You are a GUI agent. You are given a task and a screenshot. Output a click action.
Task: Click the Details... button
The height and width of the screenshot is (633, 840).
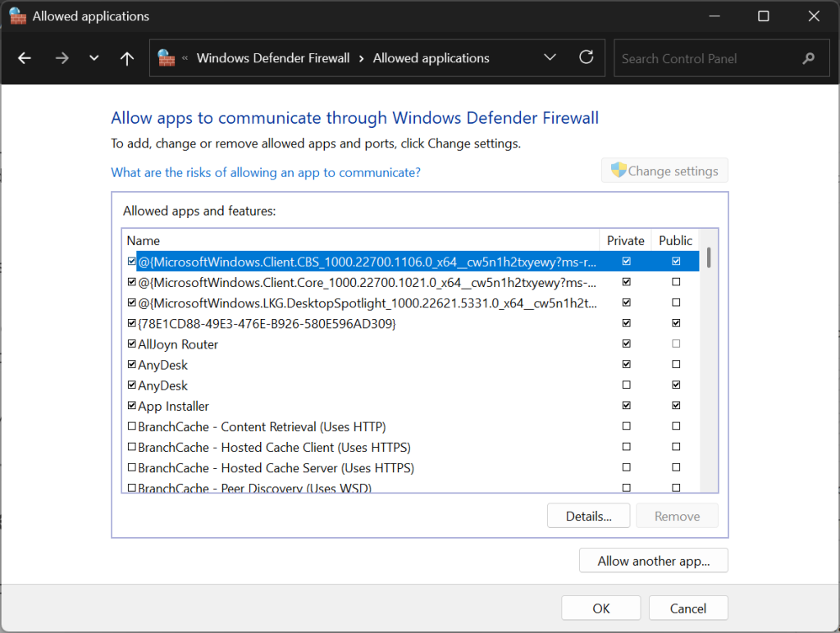588,516
